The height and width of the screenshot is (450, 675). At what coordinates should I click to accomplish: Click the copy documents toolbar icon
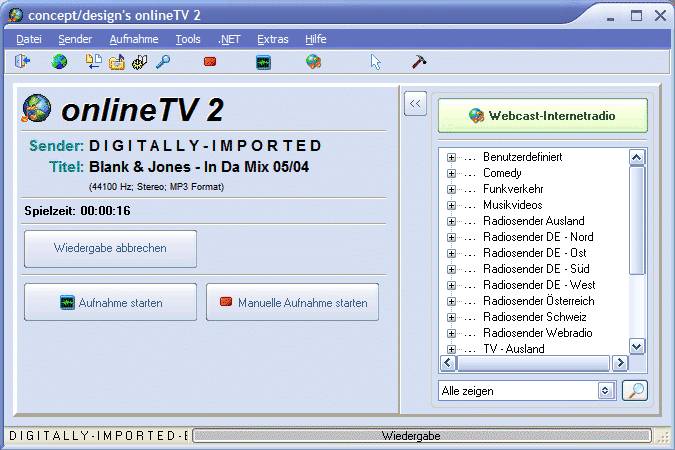click(x=93, y=62)
